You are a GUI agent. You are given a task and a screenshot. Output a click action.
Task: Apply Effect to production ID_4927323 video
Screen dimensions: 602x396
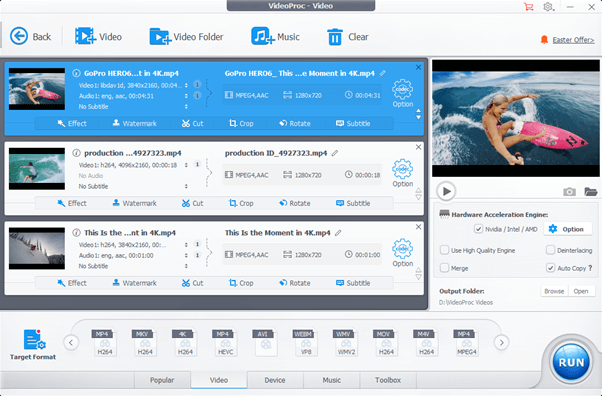pos(72,203)
